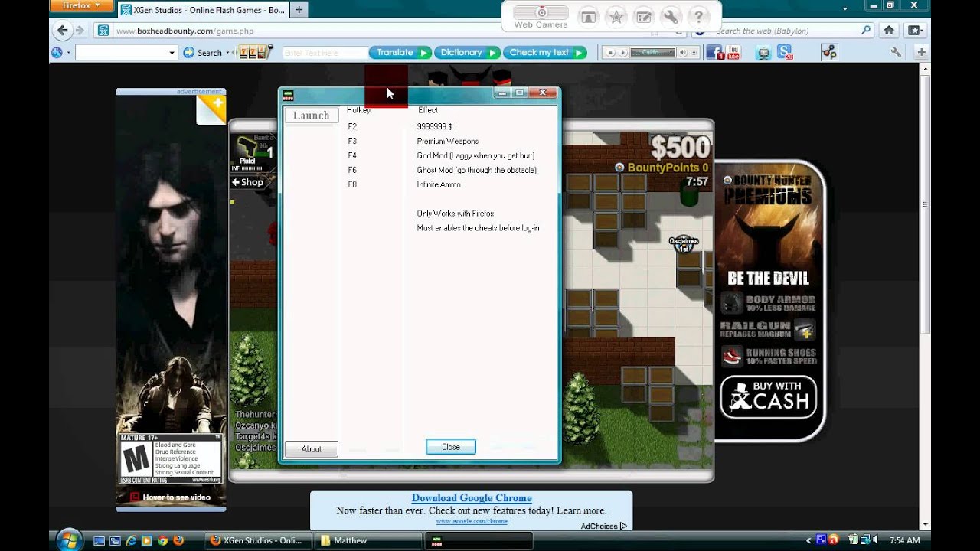Switch to the Matthew folder taskbar item
This screenshot has height=551, width=980.
pyautogui.click(x=368, y=540)
